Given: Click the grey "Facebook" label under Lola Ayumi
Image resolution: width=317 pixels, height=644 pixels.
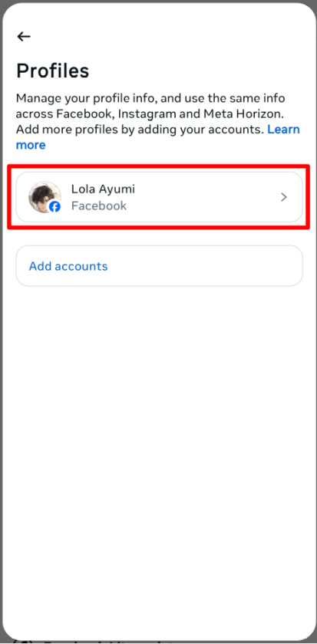Looking at the screenshot, I should pyautogui.click(x=99, y=205).
